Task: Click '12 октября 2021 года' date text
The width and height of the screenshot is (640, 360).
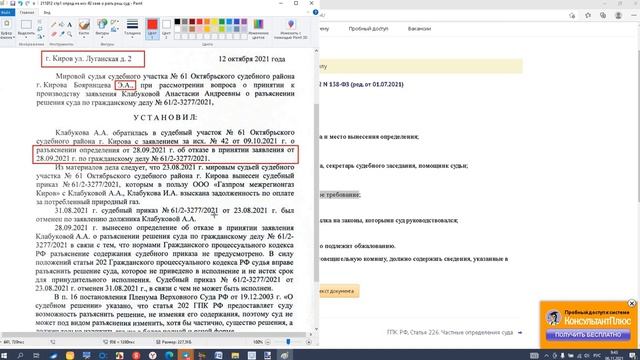Action: click(x=252, y=59)
